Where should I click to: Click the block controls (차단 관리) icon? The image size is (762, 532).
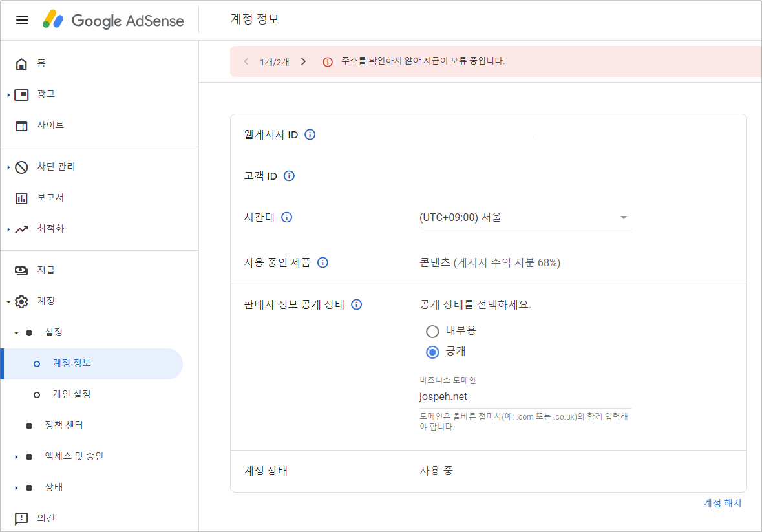pyautogui.click(x=21, y=167)
